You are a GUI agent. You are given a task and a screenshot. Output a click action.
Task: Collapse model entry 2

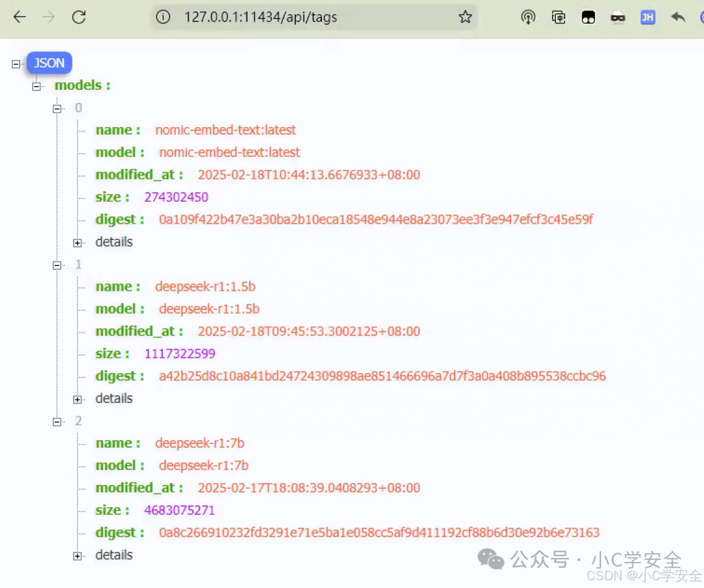point(57,422)
